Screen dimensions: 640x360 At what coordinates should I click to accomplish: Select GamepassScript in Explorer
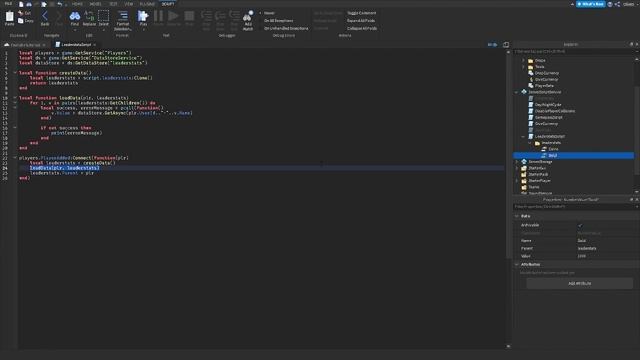click(x=548, y=118)
